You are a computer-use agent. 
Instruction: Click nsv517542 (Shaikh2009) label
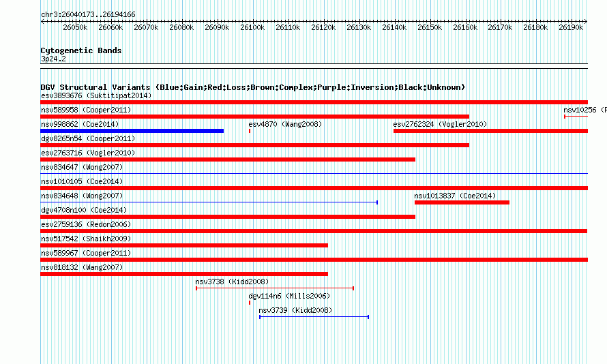(x=86, y=239)
